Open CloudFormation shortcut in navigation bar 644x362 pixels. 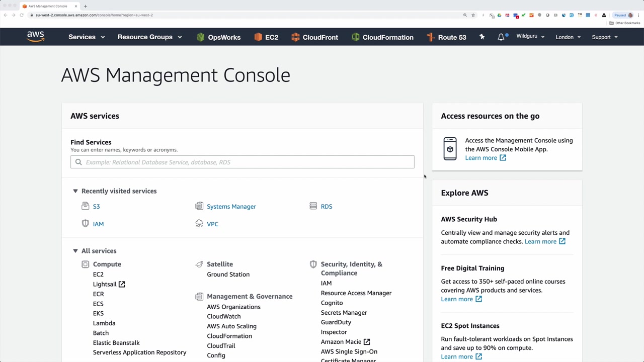tap(382, 37)
